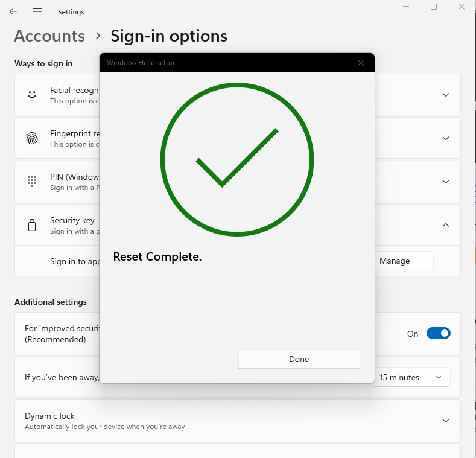
Task: Close the Windows Hello setup dialog
Action: (361, 63)
